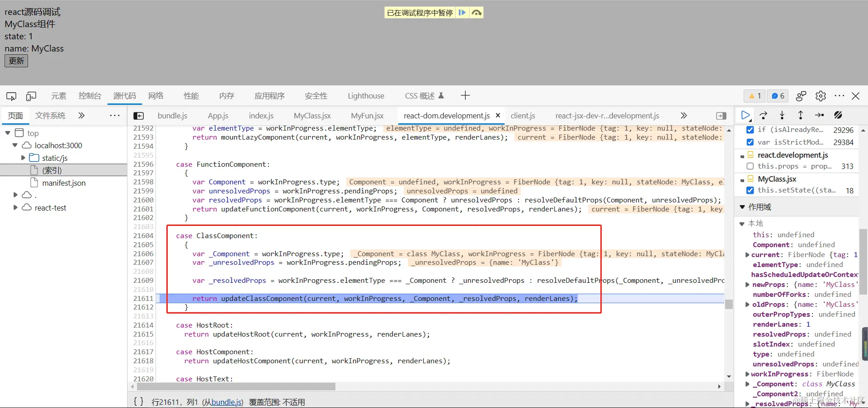Select the (索引) file in navigator

tap(52, 170)
